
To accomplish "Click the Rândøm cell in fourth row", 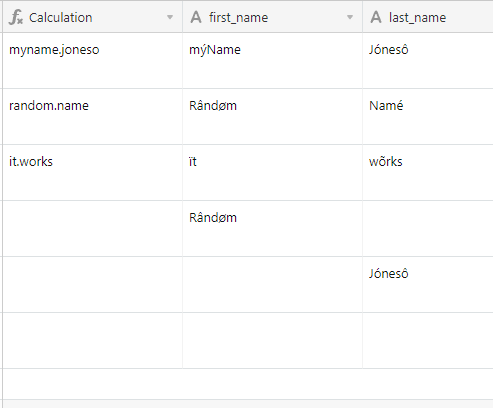I will 272,229.
